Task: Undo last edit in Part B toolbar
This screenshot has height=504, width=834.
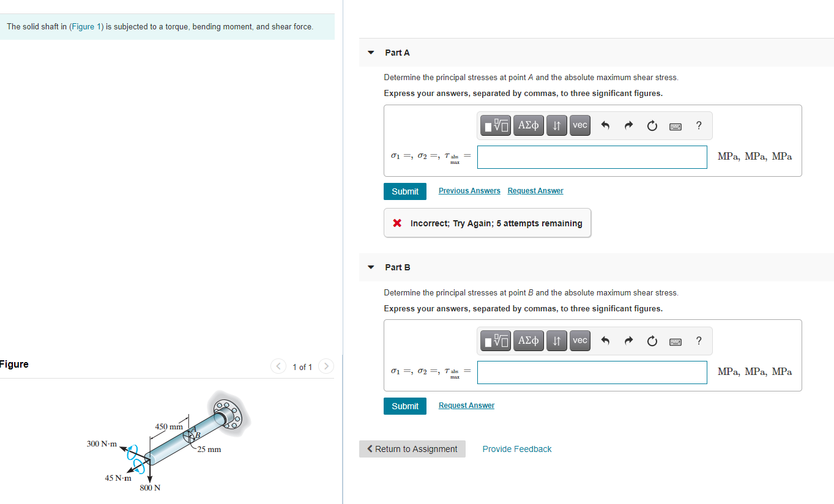Action: [605, 341]
